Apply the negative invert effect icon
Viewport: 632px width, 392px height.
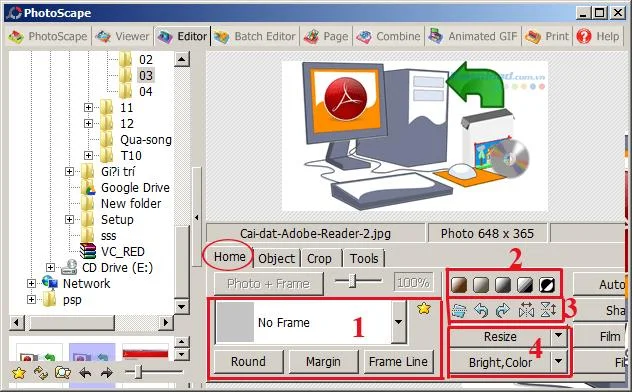547,285
